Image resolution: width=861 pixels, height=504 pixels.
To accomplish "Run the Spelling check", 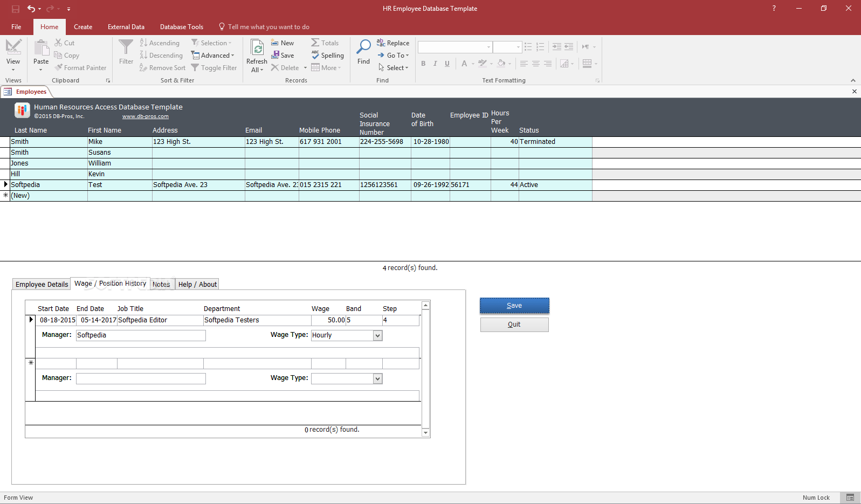I will coord(327,55).
